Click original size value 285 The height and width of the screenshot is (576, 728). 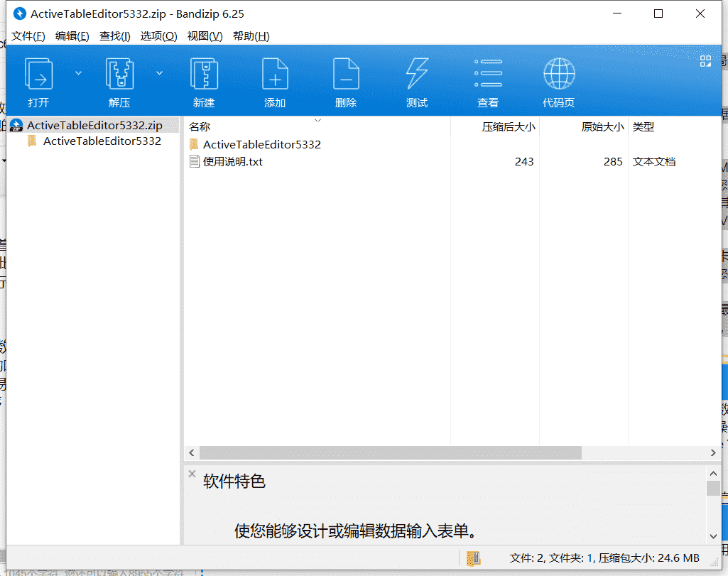point(613,161)
